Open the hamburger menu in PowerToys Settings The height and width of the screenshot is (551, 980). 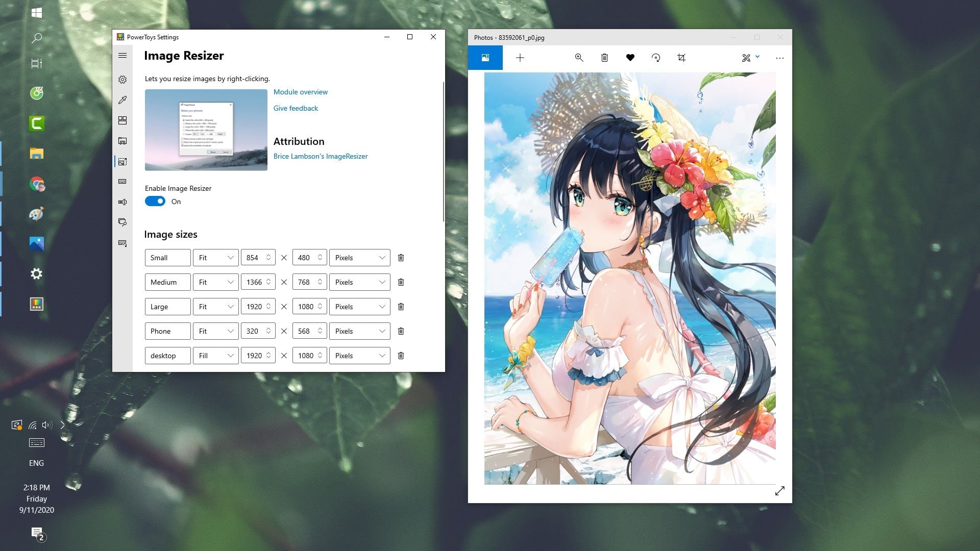point(122,55)
